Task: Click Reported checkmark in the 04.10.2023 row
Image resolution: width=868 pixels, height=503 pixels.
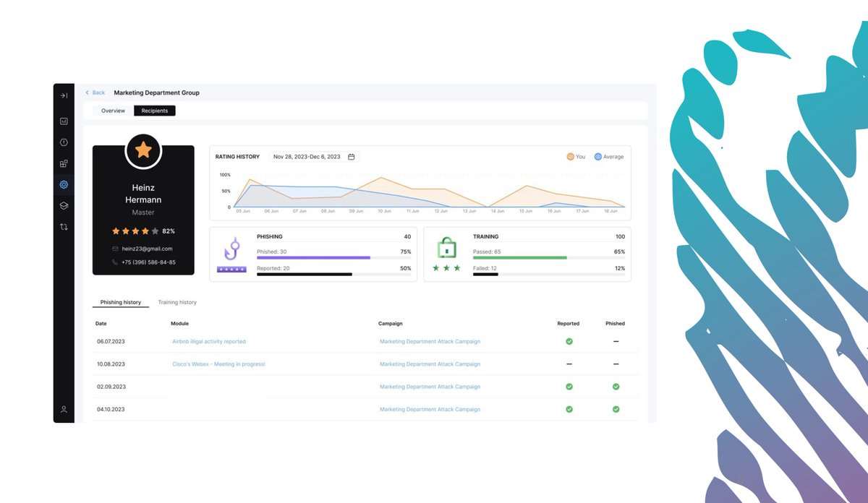Action: (x=569, y=409)
